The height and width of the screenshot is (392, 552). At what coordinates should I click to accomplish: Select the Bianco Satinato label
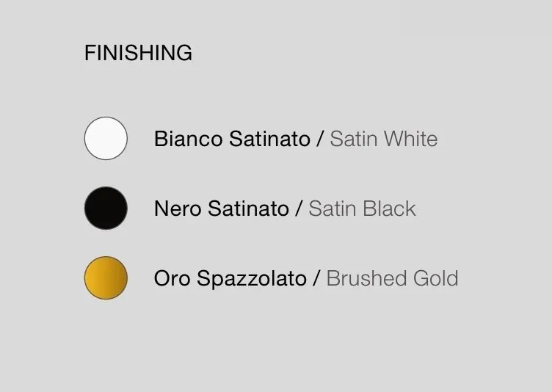(233, 139)
